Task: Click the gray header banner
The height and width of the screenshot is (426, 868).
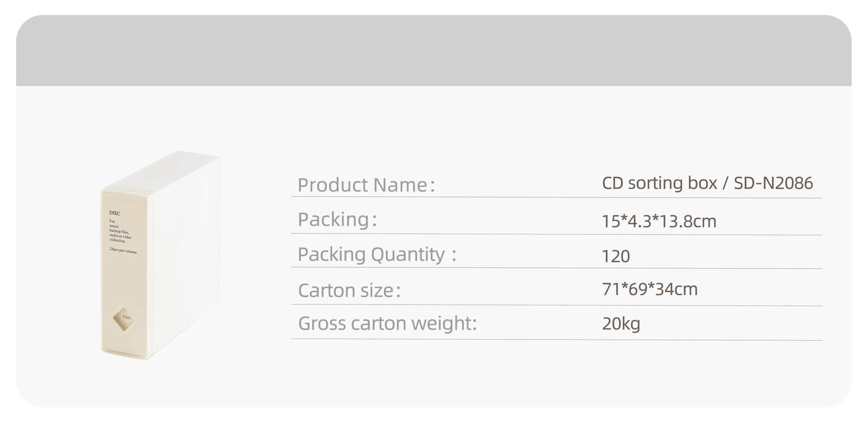Action: tap(433, 51)
